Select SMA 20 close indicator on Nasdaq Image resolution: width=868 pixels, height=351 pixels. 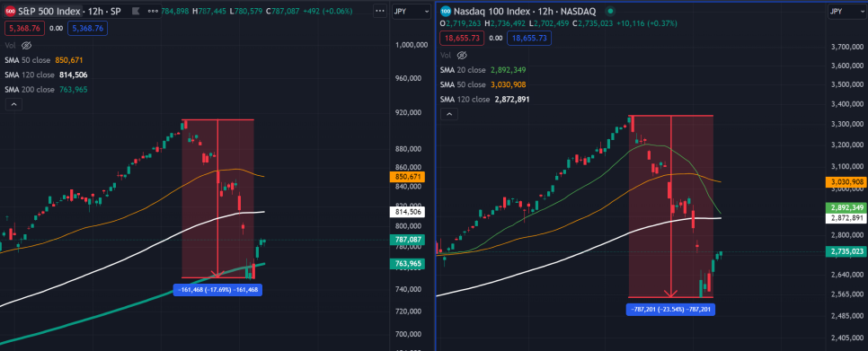[x=483, y=70]
